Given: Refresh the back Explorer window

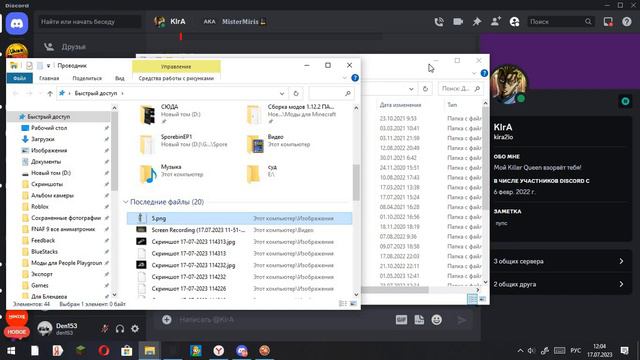Looking at the screenshot, I should point(425,89).
